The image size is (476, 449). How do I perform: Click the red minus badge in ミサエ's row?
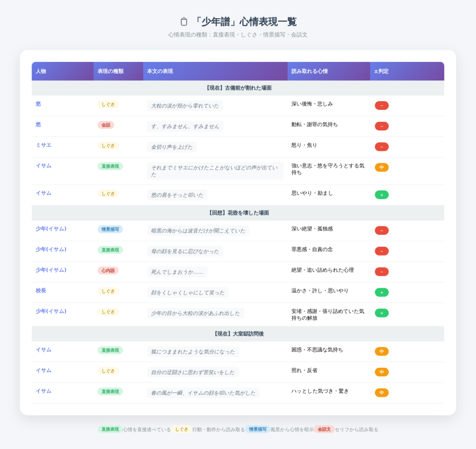381,147
